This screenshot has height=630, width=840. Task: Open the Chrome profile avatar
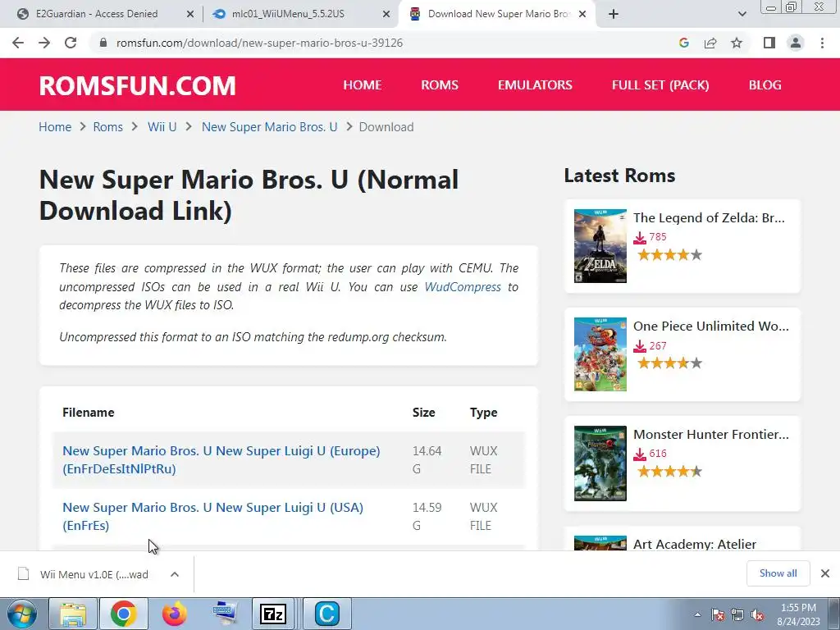pos(796,43)
